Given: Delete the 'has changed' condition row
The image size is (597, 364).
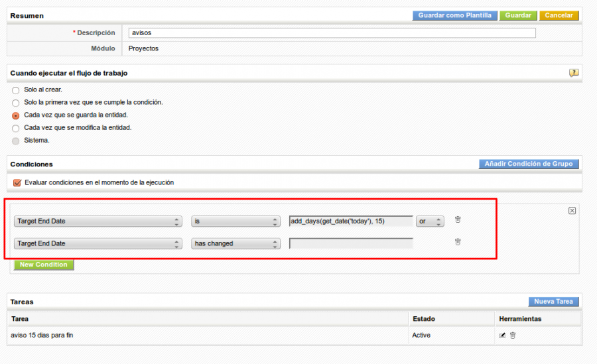Looking at the screenshot, I should pos(458,242).
